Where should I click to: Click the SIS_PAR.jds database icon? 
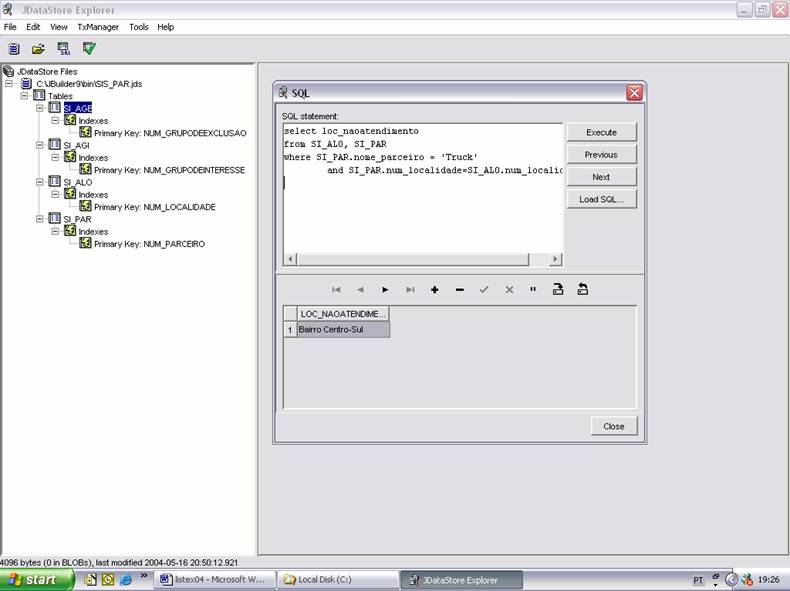[x=26, y=83]
